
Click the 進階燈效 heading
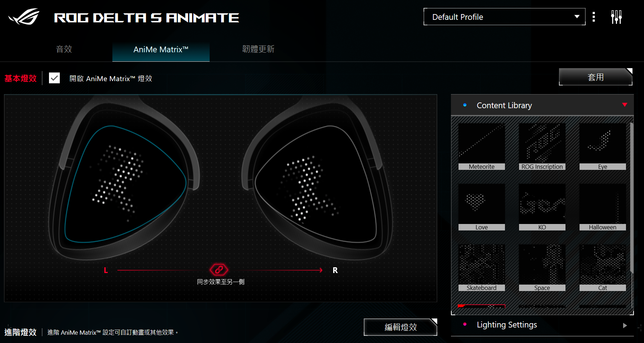(x=21, y=332)
